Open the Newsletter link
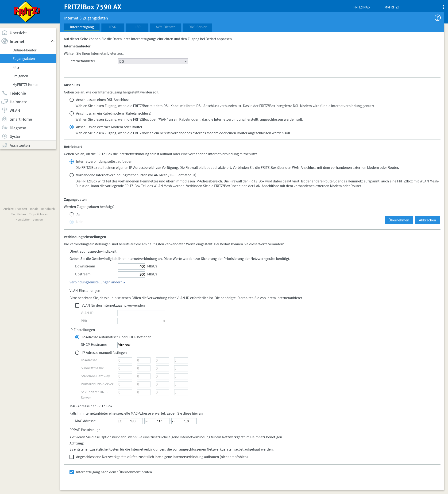This screenshot has height=494, width=448. pyautogui.click(x=23, y=220)
